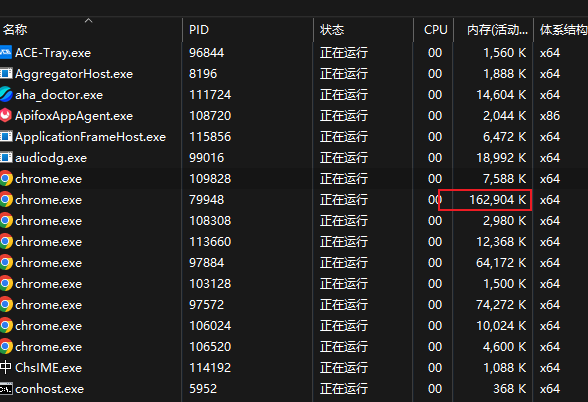
Task: Click Chrome icon for PID 109828
Action: [6, 178]
